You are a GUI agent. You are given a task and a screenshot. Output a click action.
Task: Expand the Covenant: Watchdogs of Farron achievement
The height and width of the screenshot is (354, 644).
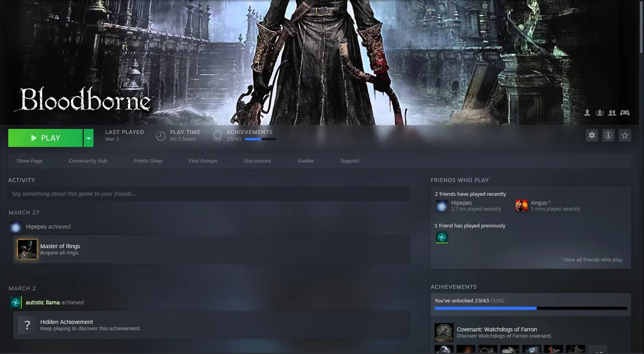pyautogui.click(x=509, y=332)
